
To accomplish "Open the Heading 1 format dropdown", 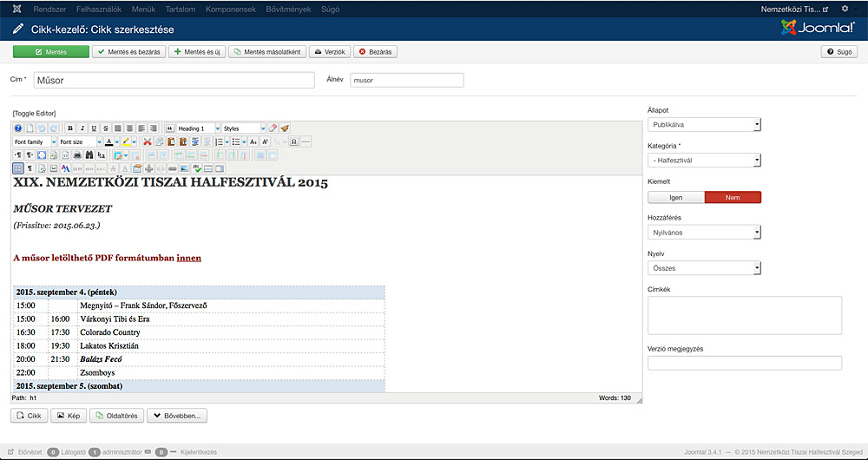I will 198,128.
